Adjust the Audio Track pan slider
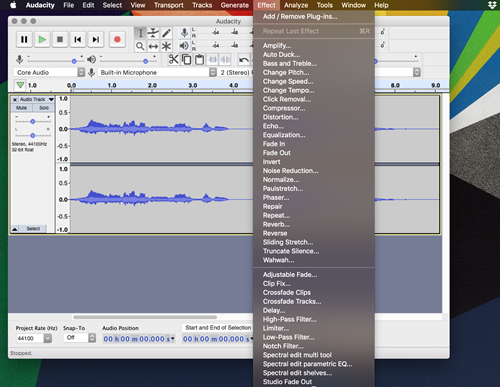Screen dimensions: 500x387 (33, 135)
